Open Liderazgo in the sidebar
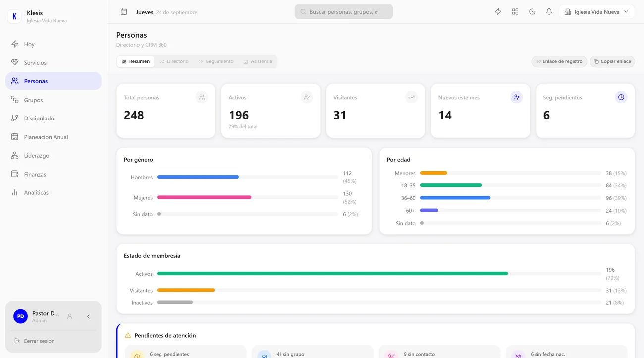The width and height of the screenshot is (644, 358). [x=54, y=156]
